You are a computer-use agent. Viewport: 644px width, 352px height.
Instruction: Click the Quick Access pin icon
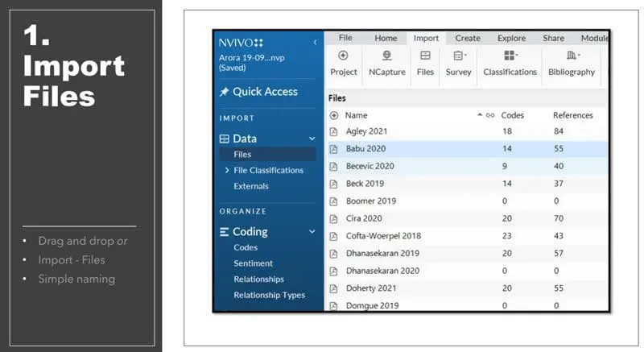coord(224,92)
